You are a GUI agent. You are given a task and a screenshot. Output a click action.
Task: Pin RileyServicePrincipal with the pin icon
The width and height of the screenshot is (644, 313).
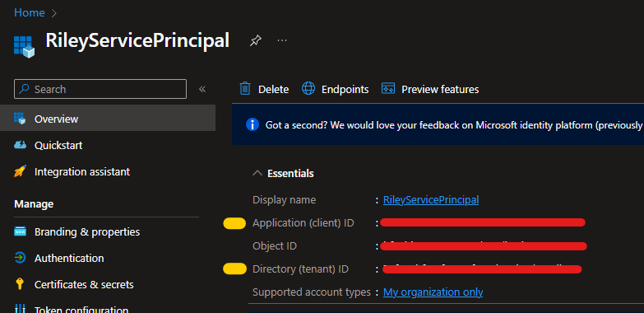(256, 40)
